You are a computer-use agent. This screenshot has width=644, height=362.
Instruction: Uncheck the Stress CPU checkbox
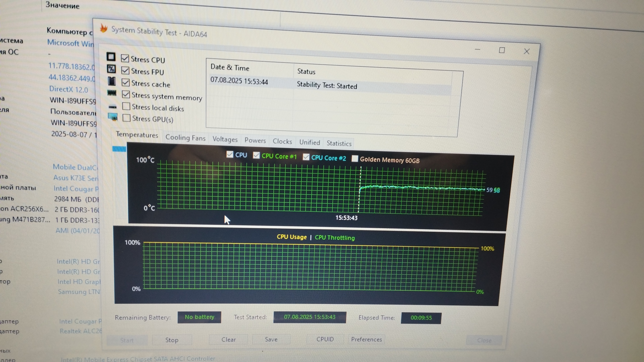pyautogui.click(x=125, y=58)
